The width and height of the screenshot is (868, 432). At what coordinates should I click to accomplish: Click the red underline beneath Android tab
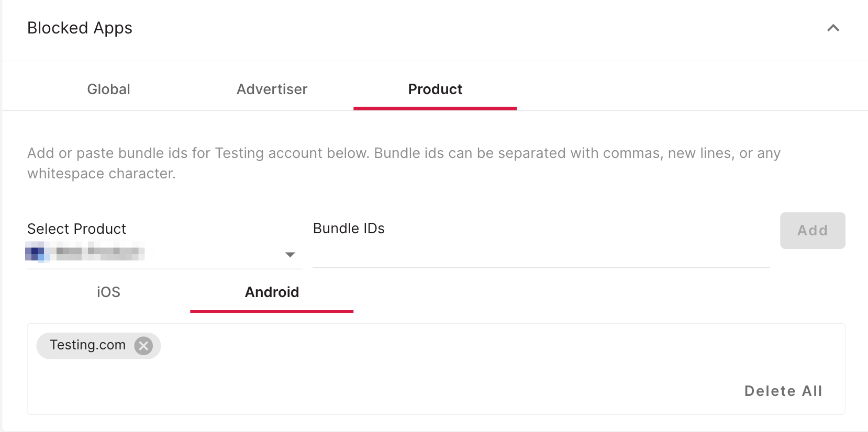[x=272, y=311]
